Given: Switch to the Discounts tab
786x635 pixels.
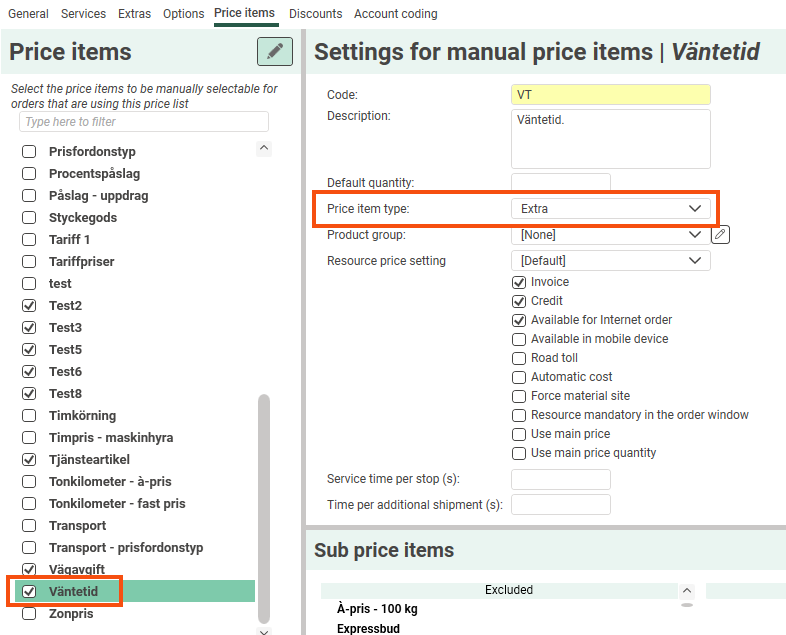Looking at the screenshot, I should click(x=315, y=14).
